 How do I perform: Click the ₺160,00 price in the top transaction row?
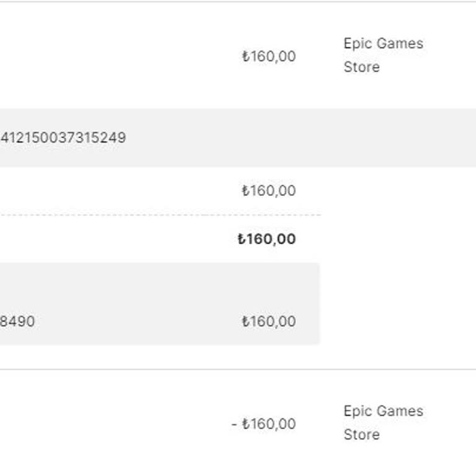pos(268,56)
